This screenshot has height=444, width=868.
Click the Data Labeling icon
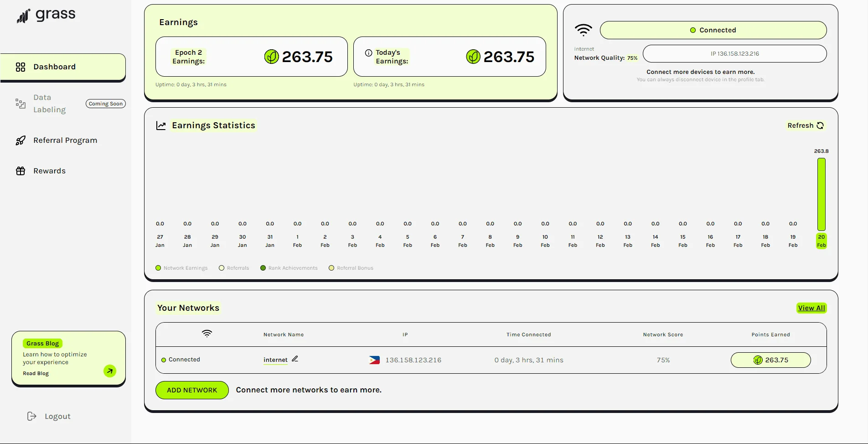[x=21, y=104]
